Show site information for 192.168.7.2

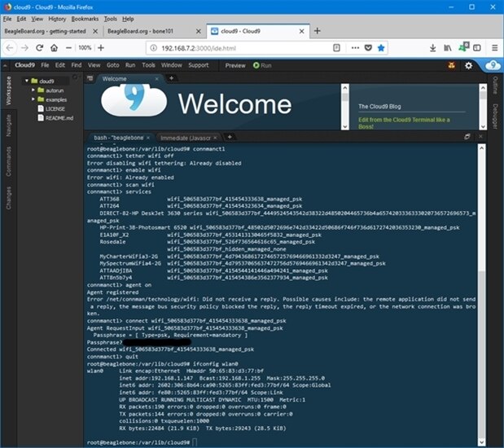pos(154,48)
